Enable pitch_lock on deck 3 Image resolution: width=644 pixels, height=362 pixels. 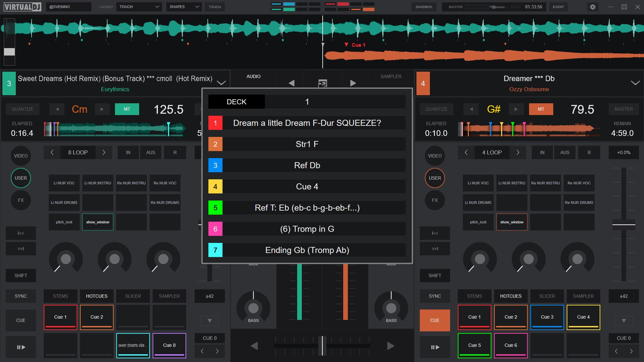point(64,222)
